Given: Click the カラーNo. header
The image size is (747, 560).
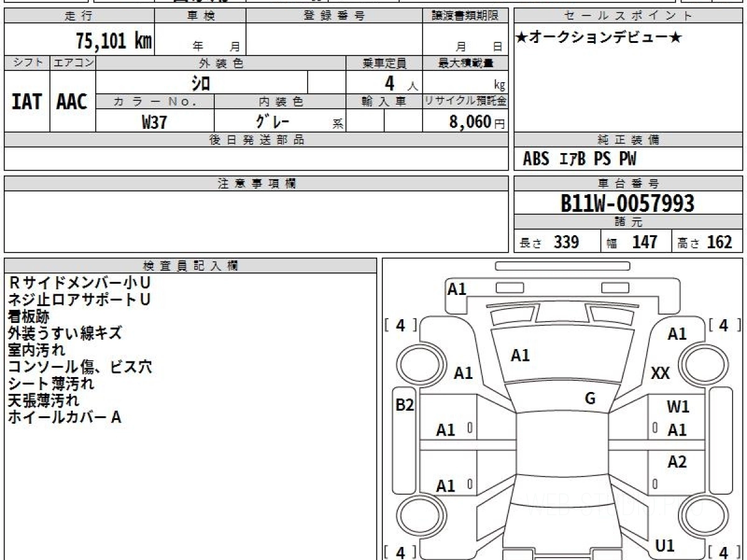Looking at the screenshot, I should [x=155, y=101].
